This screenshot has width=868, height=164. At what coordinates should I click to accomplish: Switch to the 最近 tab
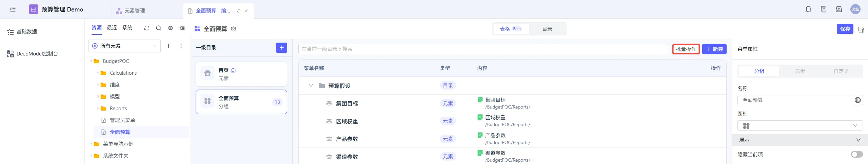(112, 28)
